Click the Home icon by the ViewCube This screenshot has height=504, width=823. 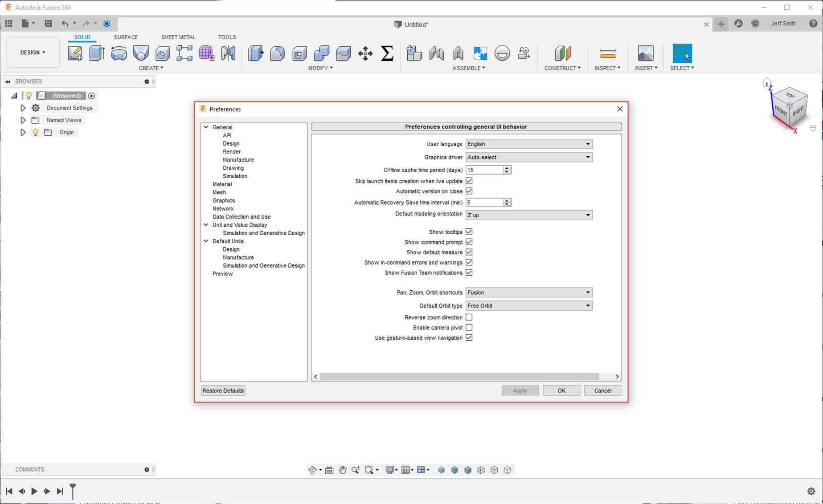click(x=766, y=82)
